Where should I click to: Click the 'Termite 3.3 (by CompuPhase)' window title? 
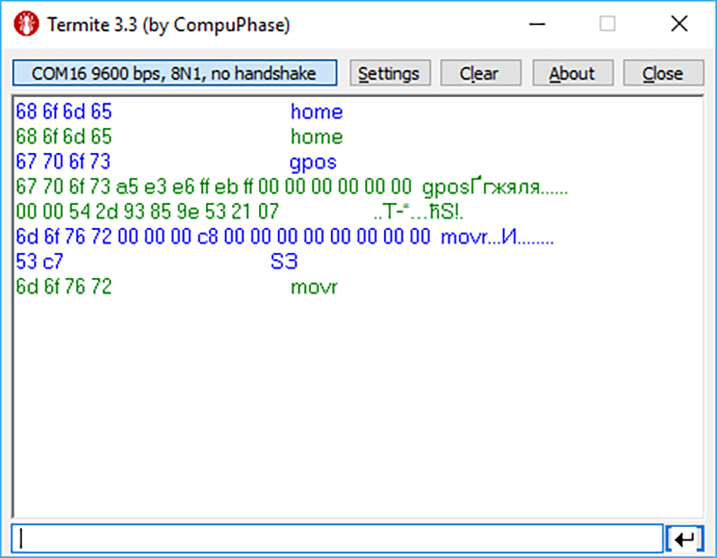coord(169,25)
